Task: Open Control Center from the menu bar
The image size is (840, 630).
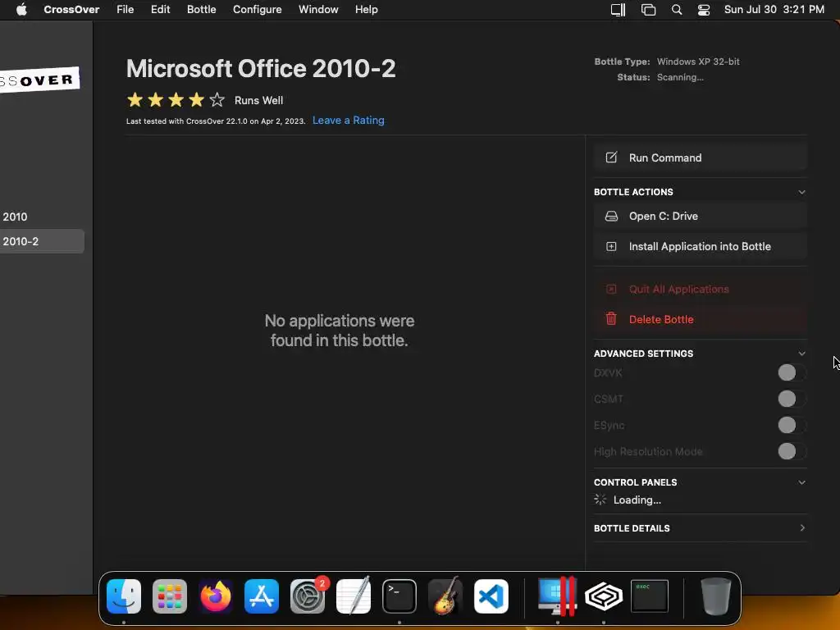Action: click(x=703, y=10)
